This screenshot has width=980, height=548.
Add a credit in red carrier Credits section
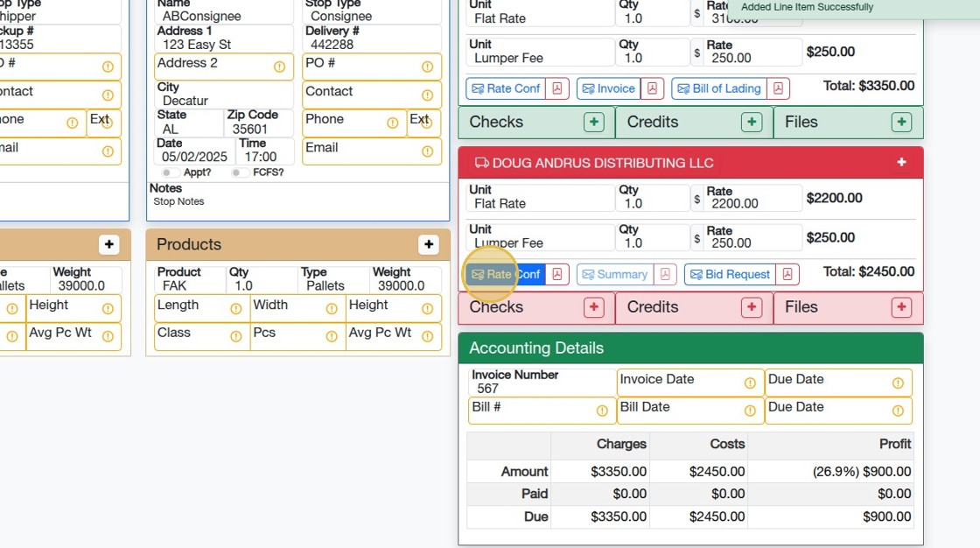752,307
